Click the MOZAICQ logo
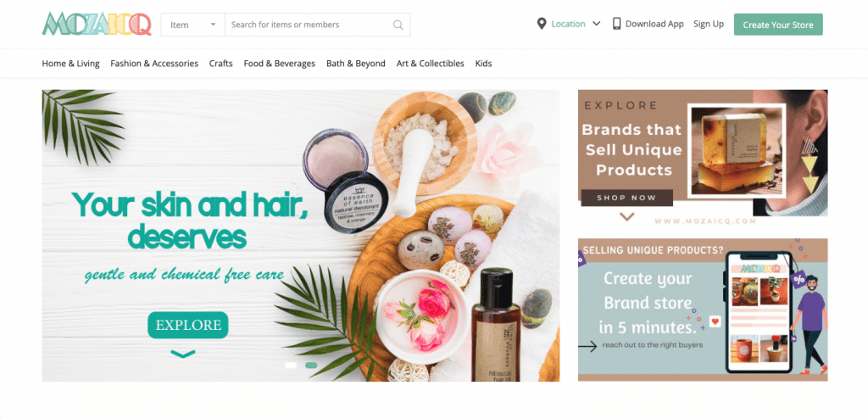Screen dimensions: 868x419 97,25
